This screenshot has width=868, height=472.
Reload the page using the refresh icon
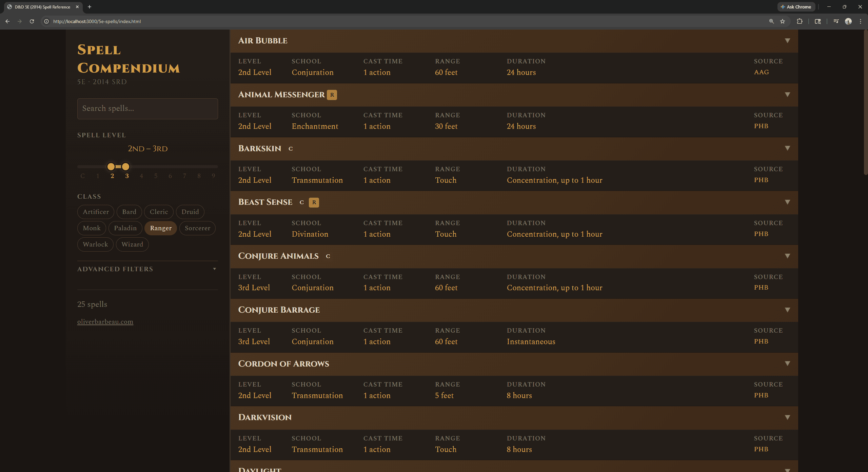tap(32, 21)
